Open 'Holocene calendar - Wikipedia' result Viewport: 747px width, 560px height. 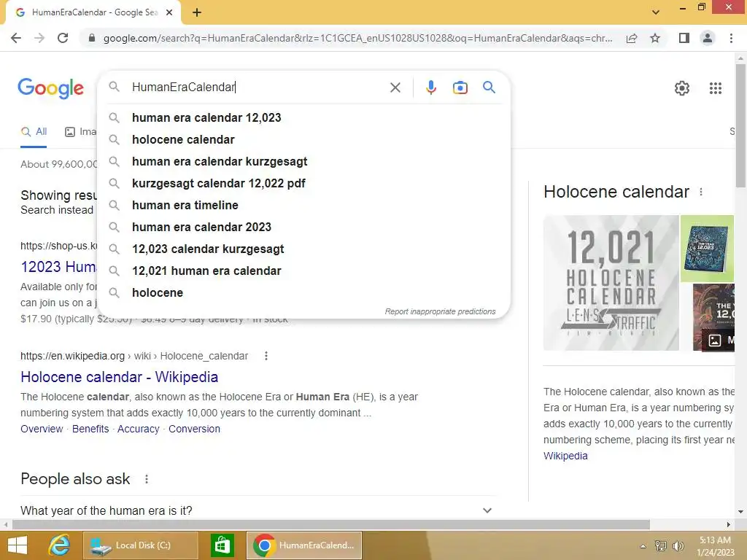pyautogui.click(x=119, y=377)
